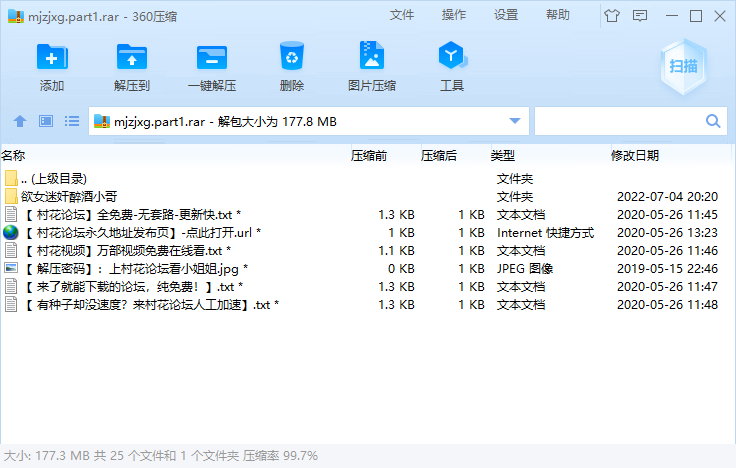Open the 设置 (Settings) menu
736x468 pixels.
coord(506,15)
